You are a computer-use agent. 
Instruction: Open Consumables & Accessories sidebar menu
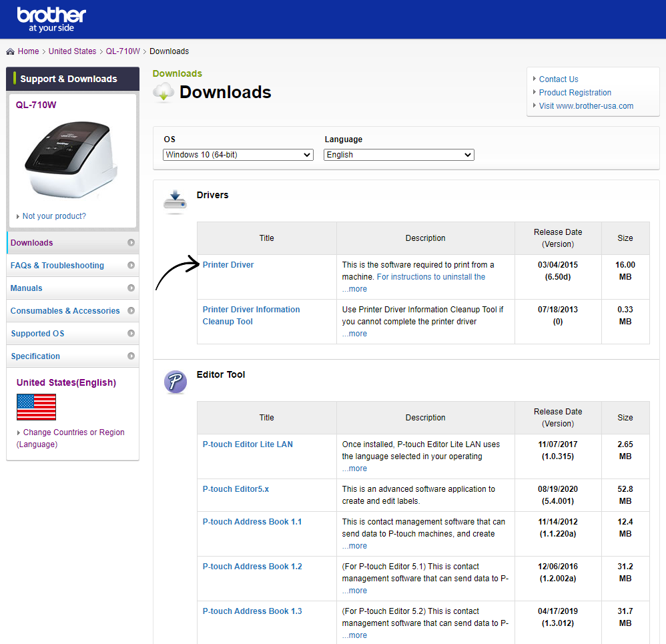tap(65, 311)
